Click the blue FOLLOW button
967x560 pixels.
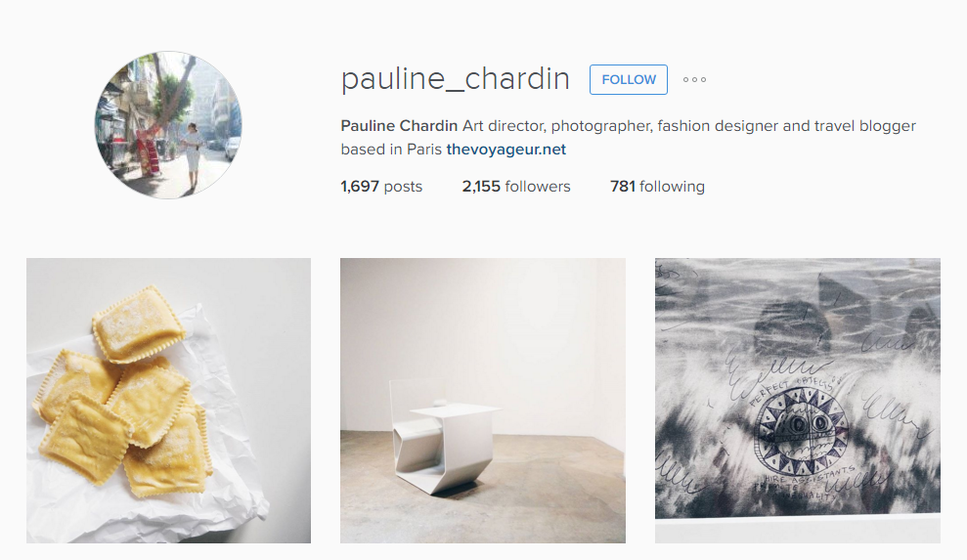pyautogui.click(x=628, y=79)
